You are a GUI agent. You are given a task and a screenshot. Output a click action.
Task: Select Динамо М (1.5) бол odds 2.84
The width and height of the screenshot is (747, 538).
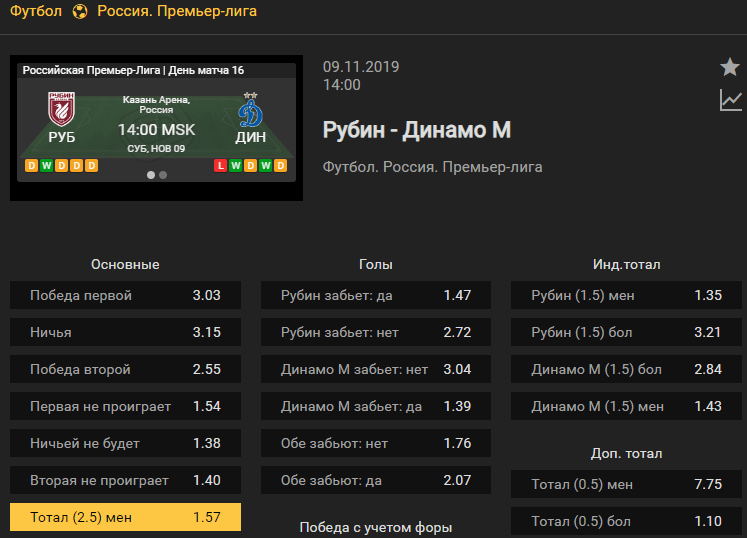pyautogui.click(x=626, y=369)
